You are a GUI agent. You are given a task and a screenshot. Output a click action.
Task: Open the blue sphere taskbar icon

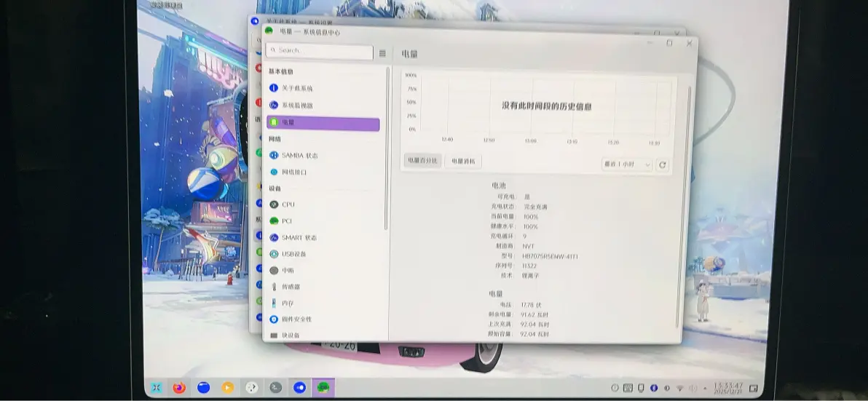[x=204, y=388]
